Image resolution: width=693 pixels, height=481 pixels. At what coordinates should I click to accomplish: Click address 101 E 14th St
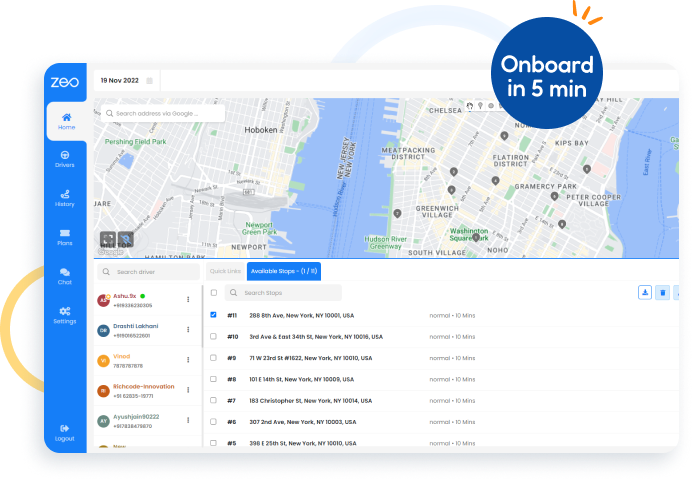(x=301, y=379)
